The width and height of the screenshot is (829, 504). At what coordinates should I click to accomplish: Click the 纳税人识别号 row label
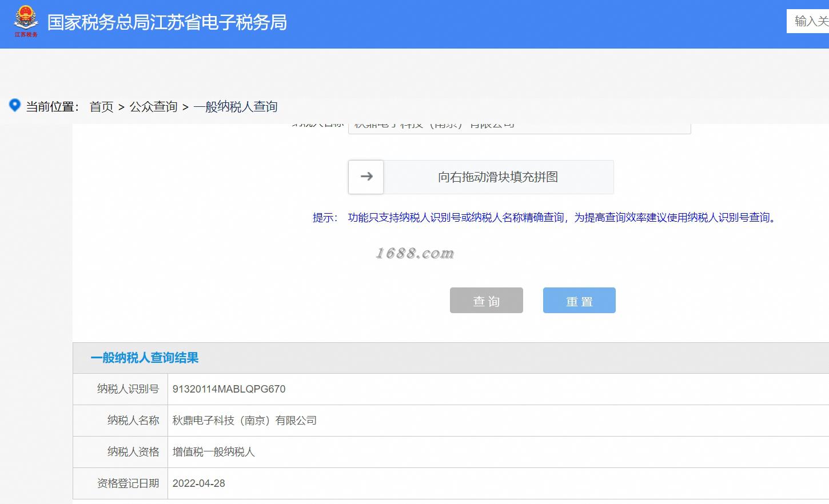point(128,389)
